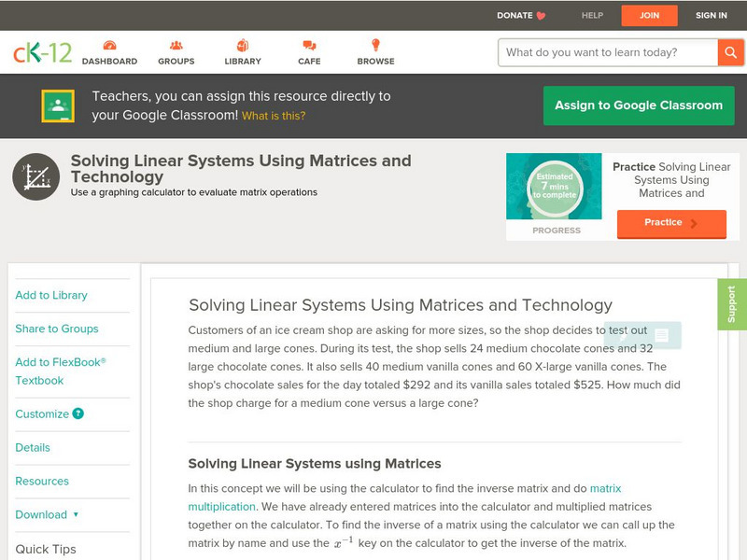Open the Dashboard icon in navigation
747x560 pixels.
click(x=109, y=46)
